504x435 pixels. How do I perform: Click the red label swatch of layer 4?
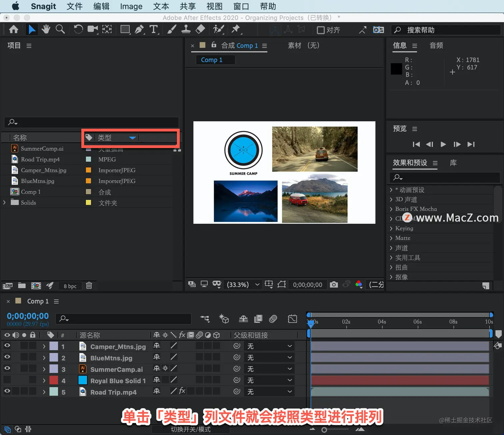pos(54,380)
